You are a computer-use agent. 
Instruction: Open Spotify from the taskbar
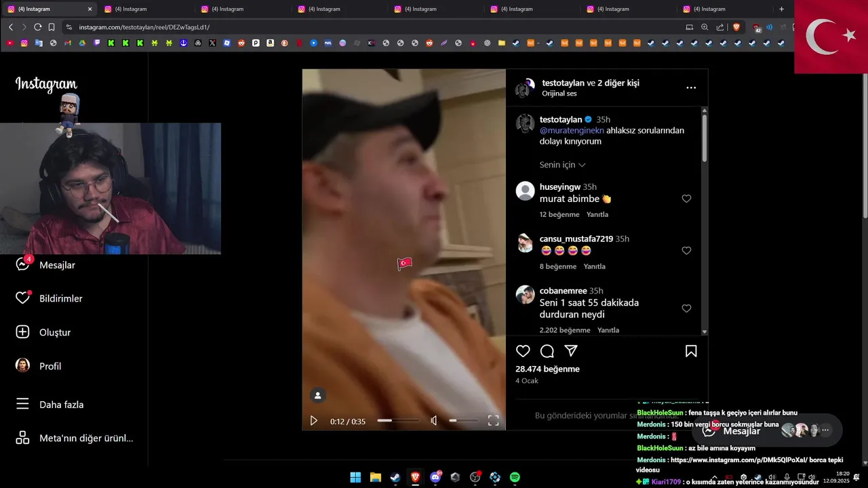(x=515, y=477)
